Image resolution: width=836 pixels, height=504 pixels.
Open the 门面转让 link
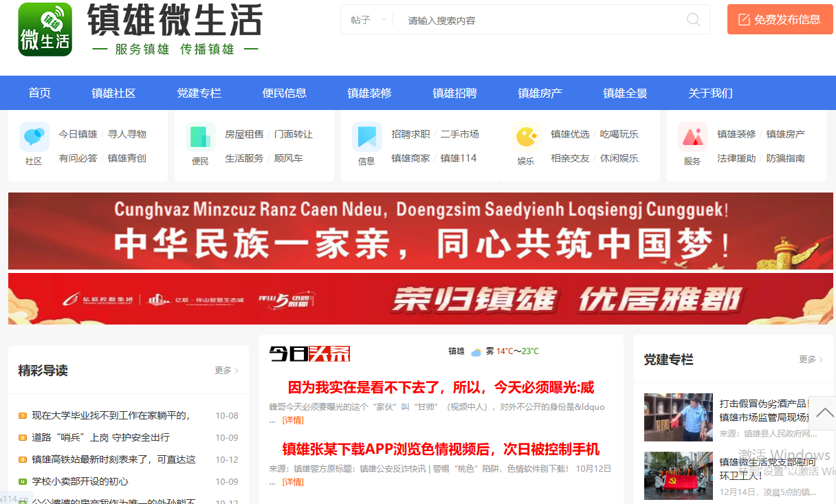click(294, 134)
